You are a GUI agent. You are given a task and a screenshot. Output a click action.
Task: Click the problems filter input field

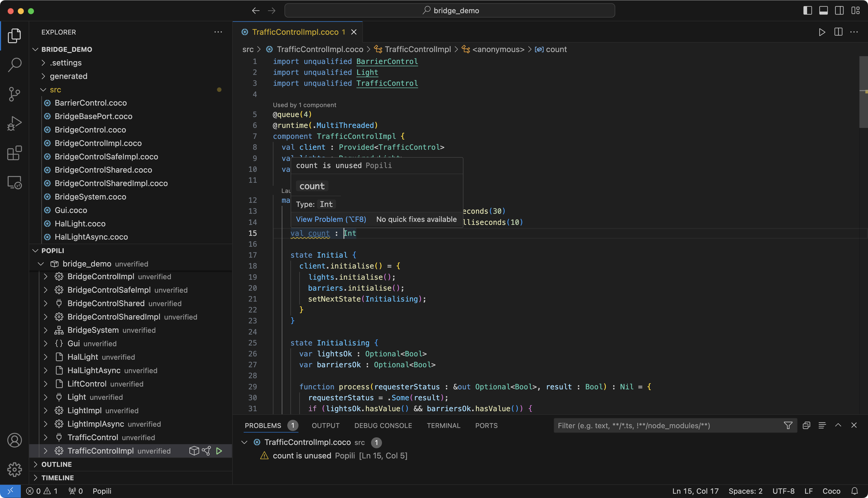[667, 425]
